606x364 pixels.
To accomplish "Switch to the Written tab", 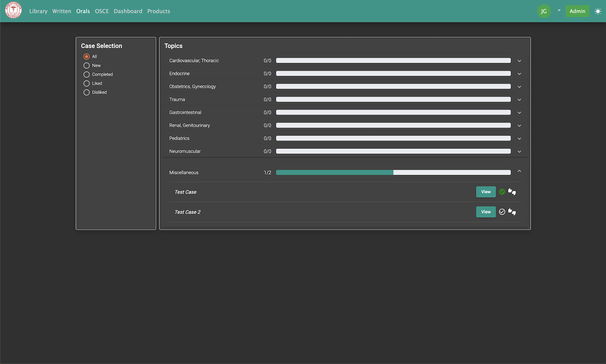I will coord(62,11).
